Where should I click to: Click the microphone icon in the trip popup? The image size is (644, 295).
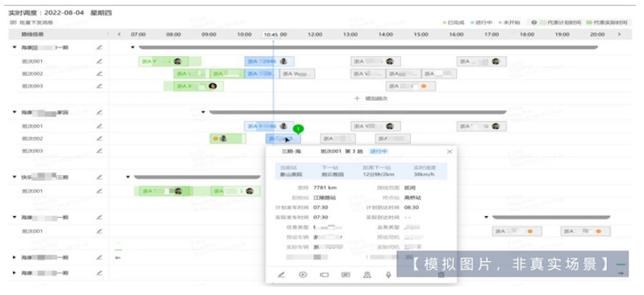tap(388, 275)
